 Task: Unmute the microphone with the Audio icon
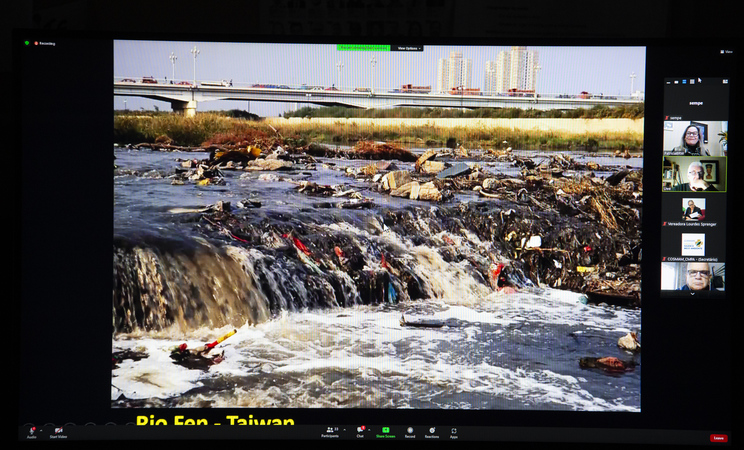click(x=31, y=432)
